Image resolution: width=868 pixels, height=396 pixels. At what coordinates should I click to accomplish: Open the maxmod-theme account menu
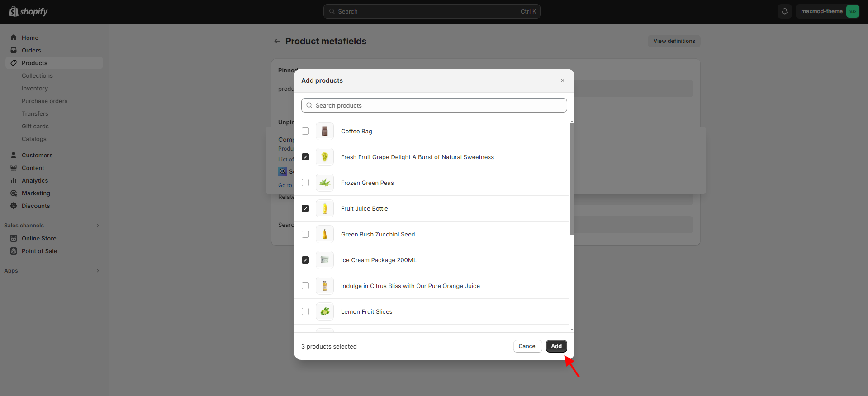pos(827,11)
